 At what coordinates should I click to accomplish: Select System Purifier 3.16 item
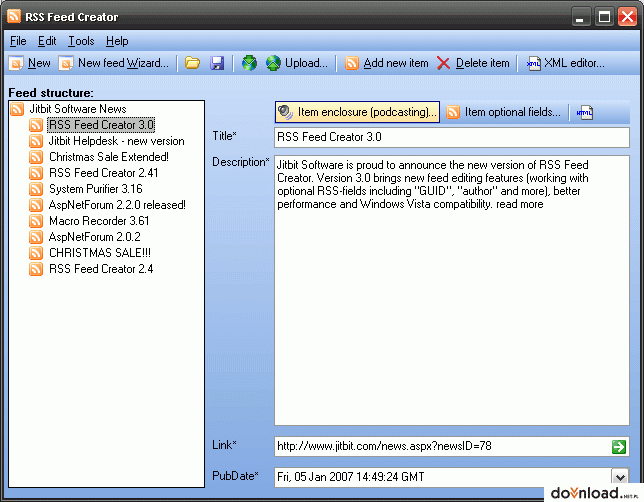(x=96, y=189)
